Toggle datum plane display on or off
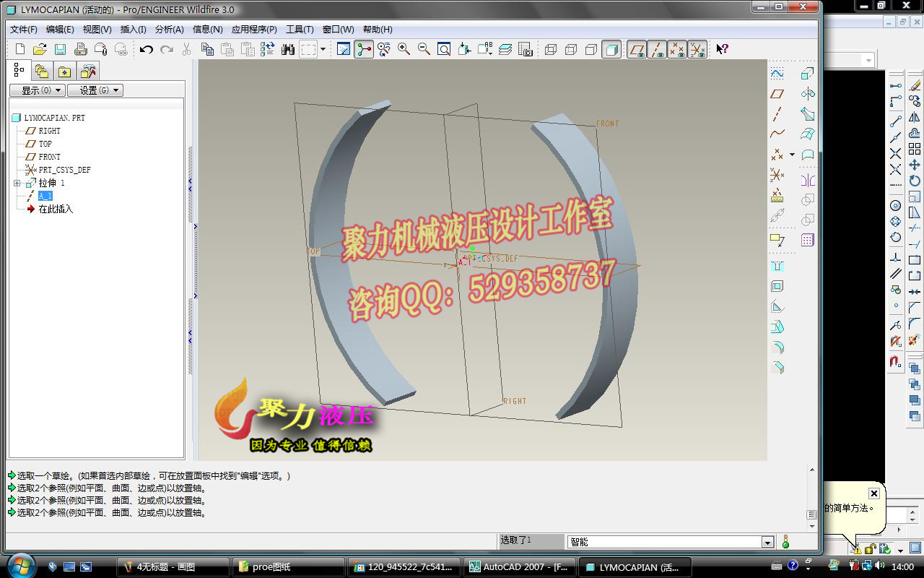This screenshot has width=924, height=578. point(637,48)
